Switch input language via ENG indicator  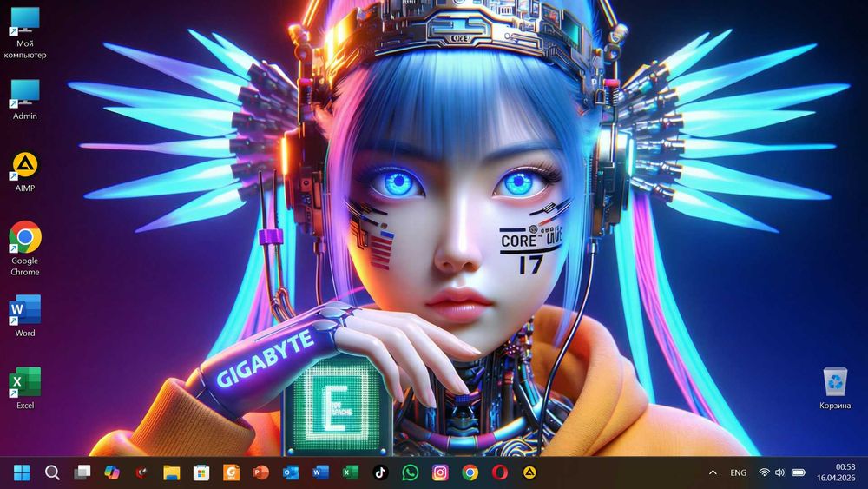coord(738,472)
